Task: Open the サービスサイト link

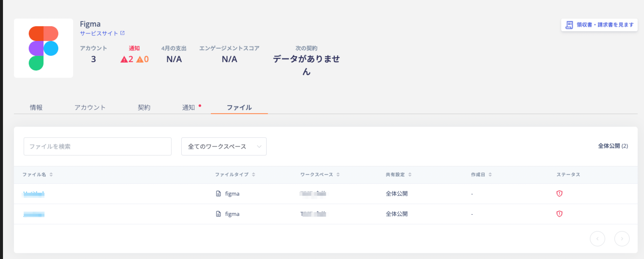Action: coord(99,33)
